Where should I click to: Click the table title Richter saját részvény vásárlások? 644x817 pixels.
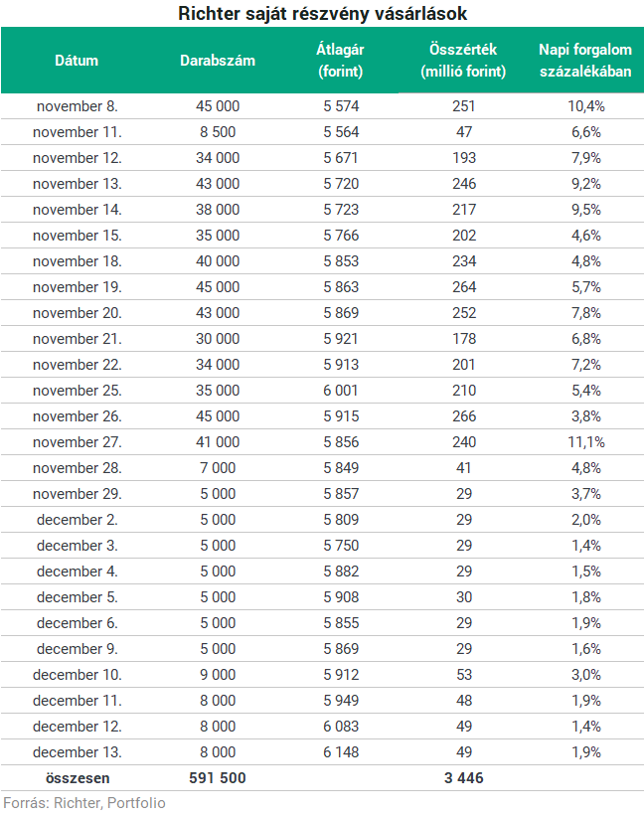323,13
